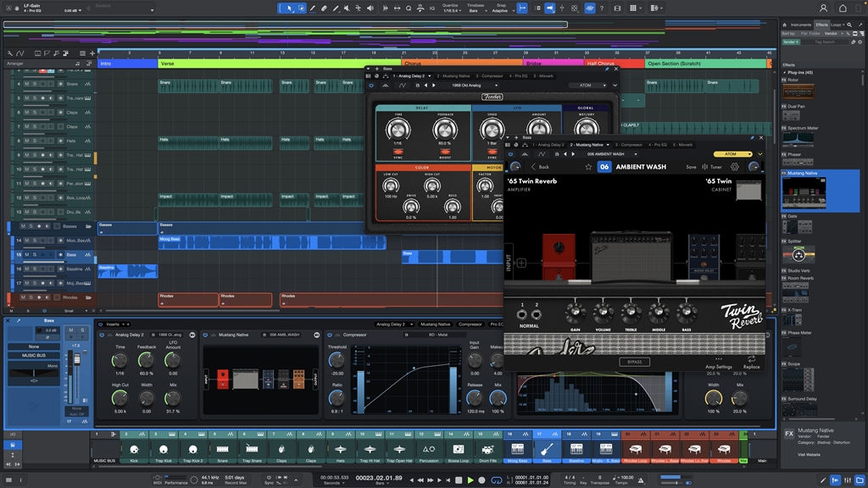868x488 pixels.
Task: Click Save in the Ambient Wash preset header
Action: [x=691, y=167]
